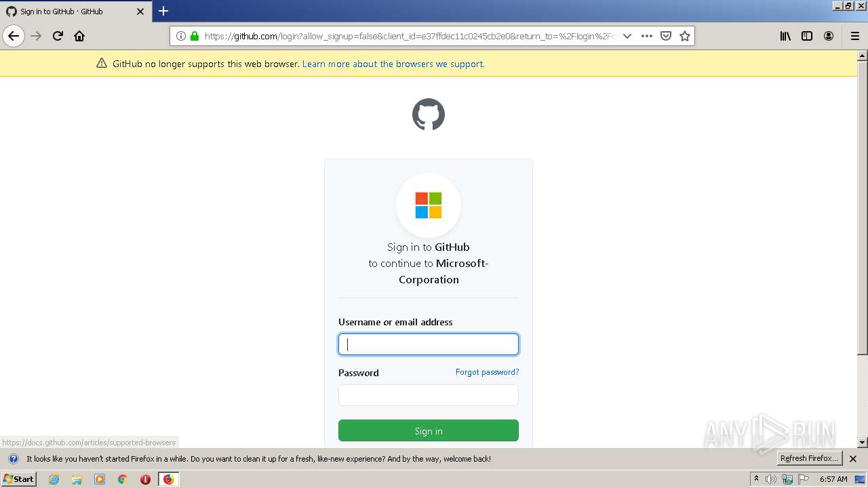Show hidden system tray icons
This screenshot has height=488, width=868.
(x=756, y=479)
